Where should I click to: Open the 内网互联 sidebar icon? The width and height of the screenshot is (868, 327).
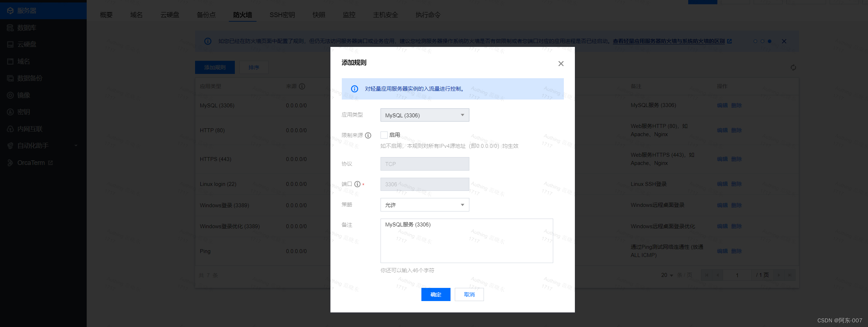pyautogui.click(x=10, y=129)
